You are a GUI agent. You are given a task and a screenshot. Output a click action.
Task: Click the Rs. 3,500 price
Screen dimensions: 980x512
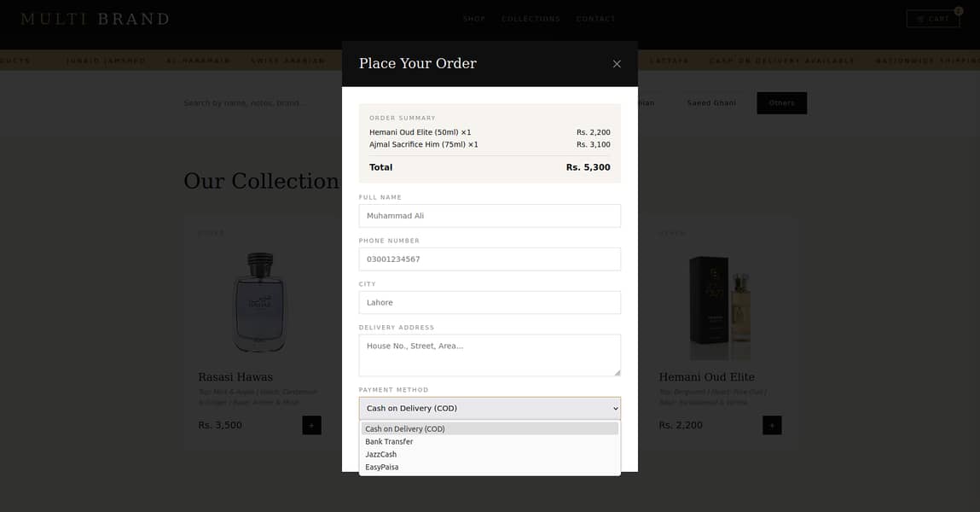pos(220,425)
